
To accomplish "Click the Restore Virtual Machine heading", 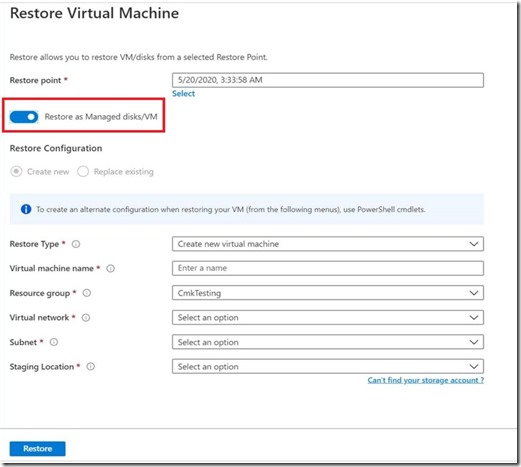I will click(x=94, y=13).
